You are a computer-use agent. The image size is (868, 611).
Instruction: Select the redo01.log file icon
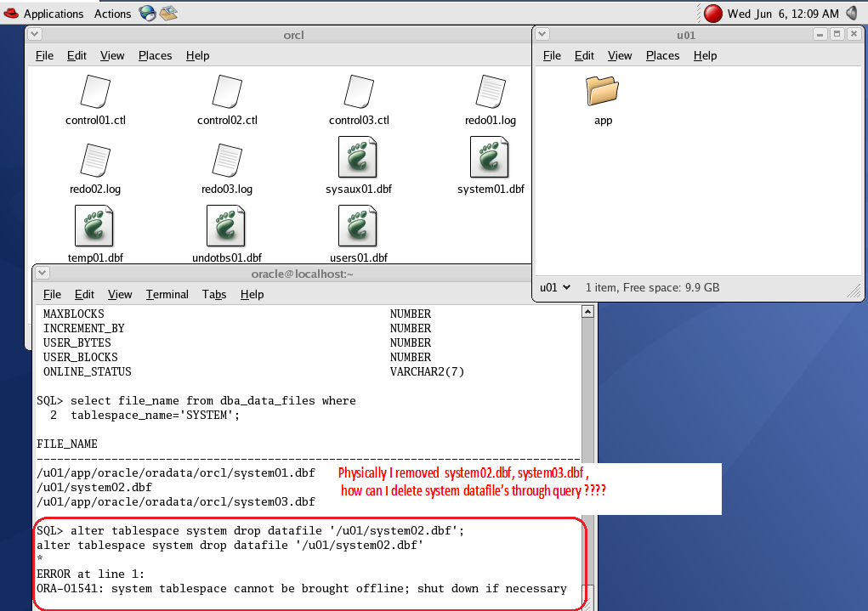(490, 92)
